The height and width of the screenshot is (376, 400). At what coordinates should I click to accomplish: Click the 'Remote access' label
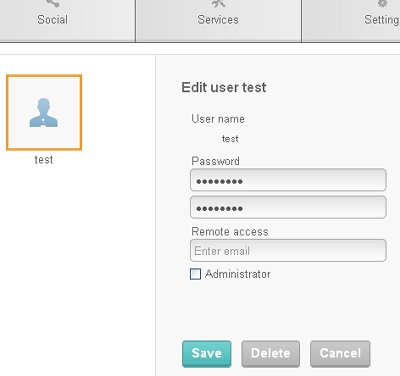tap(230, 231)
